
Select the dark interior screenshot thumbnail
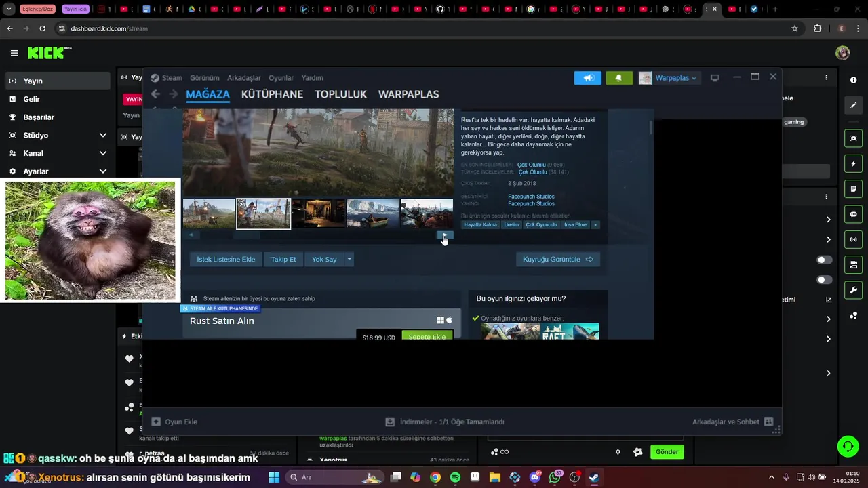tap(318, 213)
